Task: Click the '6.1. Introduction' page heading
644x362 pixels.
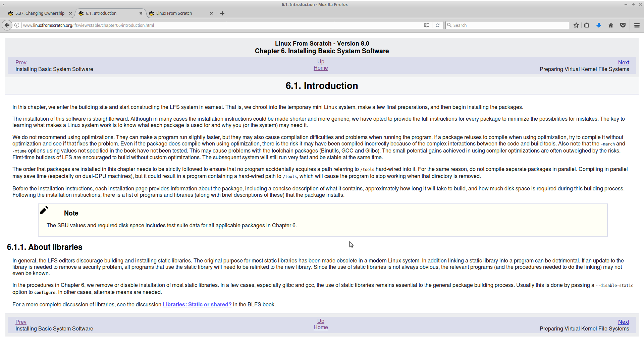Action: click(322, 86)
